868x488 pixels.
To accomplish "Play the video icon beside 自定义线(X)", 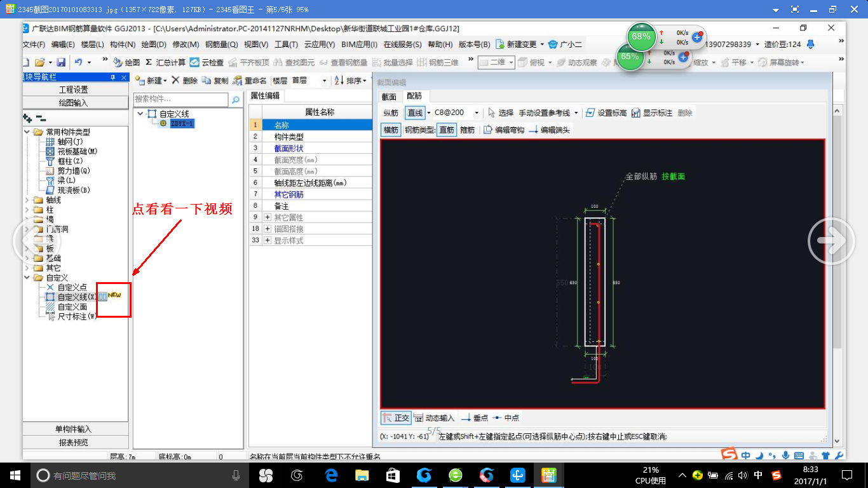I will coord(102,297).
